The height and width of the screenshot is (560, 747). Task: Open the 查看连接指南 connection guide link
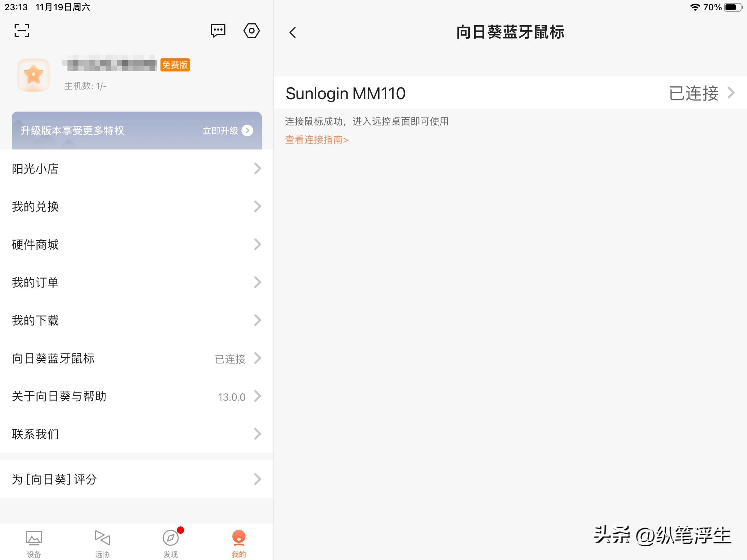tap(316, 140)
